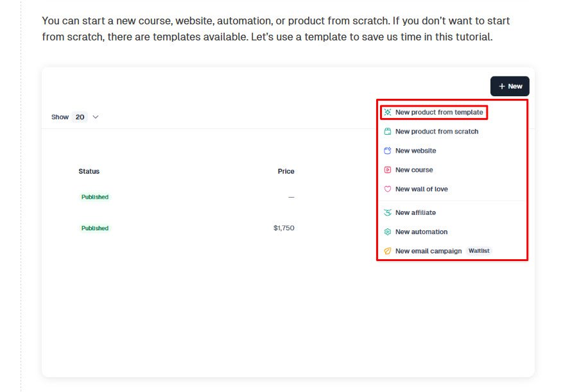Click the Status column header
This screenshot has height=392, width=588.
(89, 171)
